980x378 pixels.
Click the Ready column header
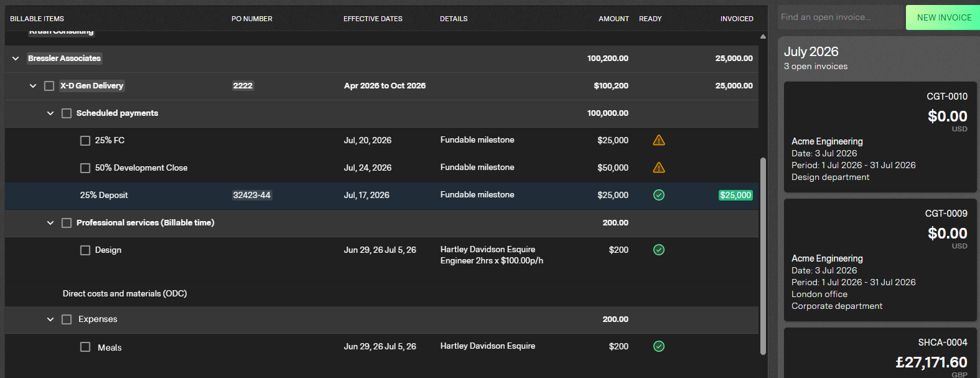coord(650,19)
